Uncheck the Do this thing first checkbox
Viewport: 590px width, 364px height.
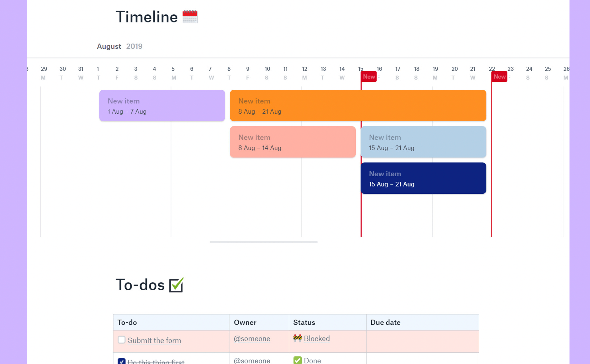click(x=122, y=361)
